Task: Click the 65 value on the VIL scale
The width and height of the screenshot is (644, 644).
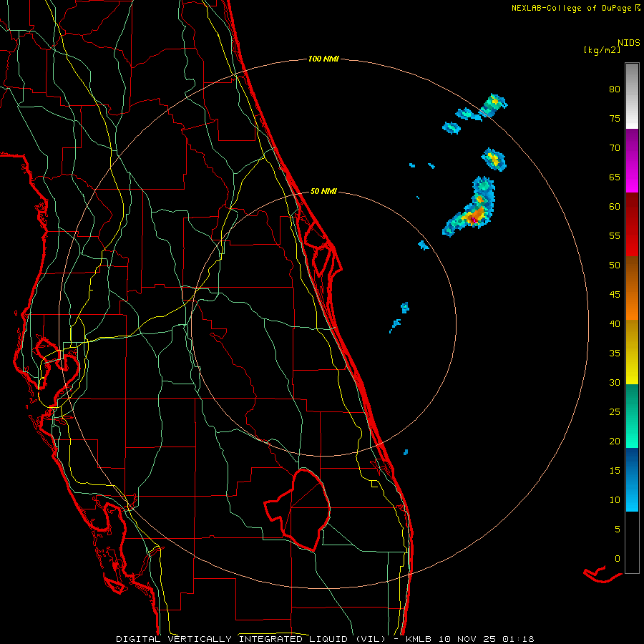Action: pyautogui.click(x=615, y=177)
